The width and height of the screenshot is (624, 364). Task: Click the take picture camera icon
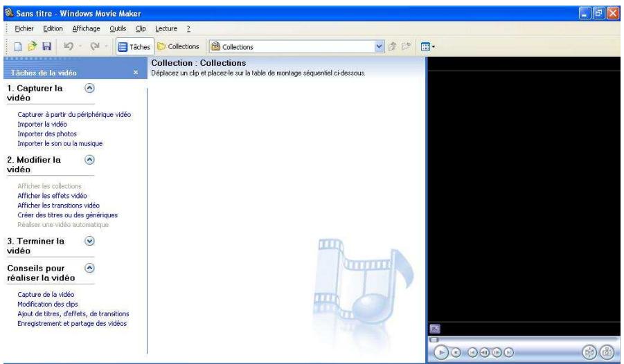point(607,352)
